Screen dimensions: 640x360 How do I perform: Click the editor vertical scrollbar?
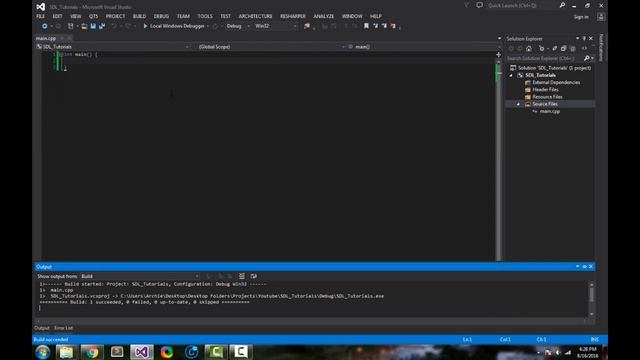point(498,161)
